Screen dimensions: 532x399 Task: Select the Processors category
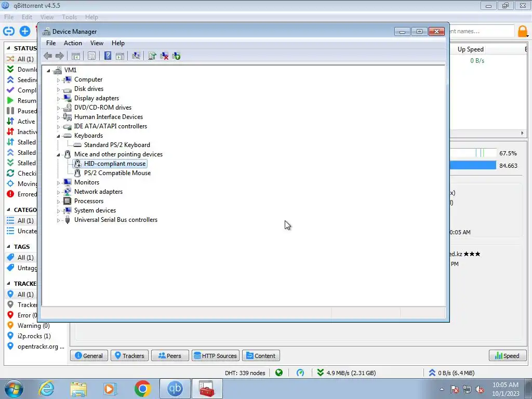(x=89, y=201)
